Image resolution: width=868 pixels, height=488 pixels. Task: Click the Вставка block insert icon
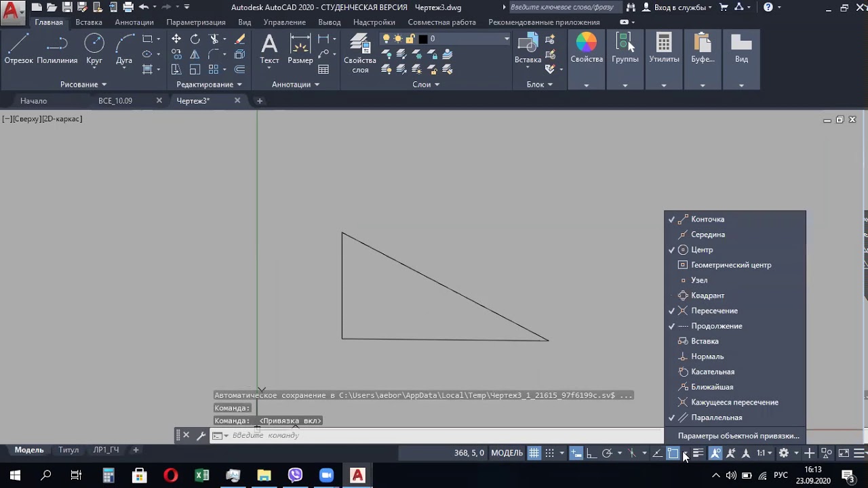[x=528, y=49]
